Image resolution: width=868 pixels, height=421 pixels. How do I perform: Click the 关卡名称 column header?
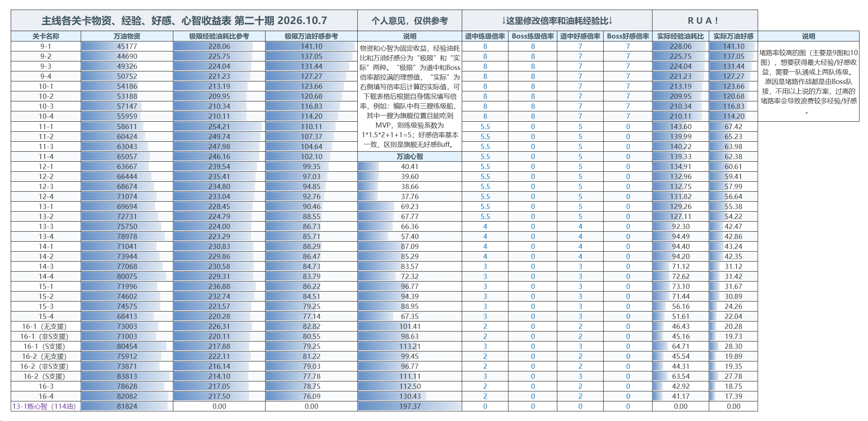46,36
